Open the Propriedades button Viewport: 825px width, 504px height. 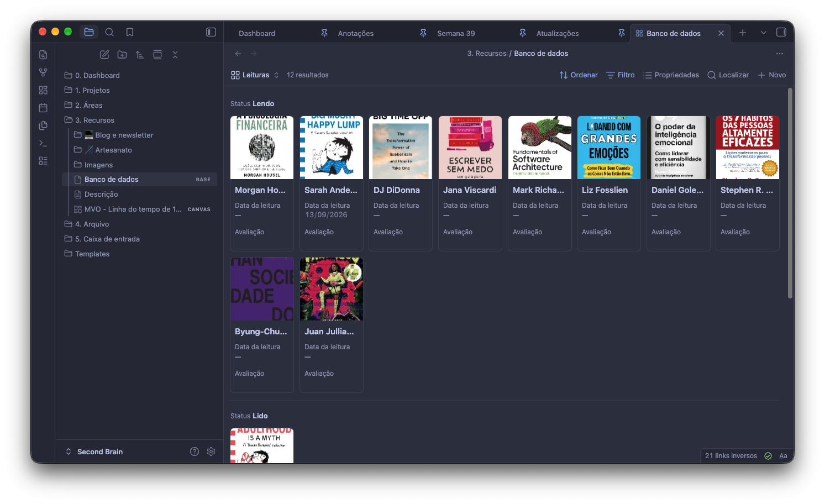[671, 75]
